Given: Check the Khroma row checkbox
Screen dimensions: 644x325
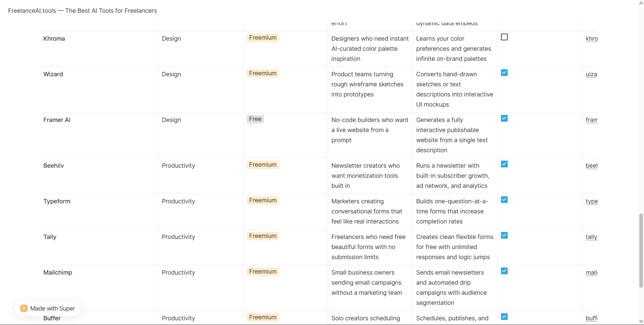Looking at the screenshot, I should coord(504,37).
